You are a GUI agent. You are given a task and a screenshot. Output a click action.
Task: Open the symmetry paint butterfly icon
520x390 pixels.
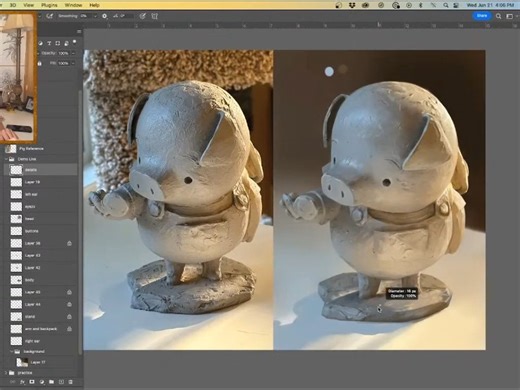coord(154,16)
